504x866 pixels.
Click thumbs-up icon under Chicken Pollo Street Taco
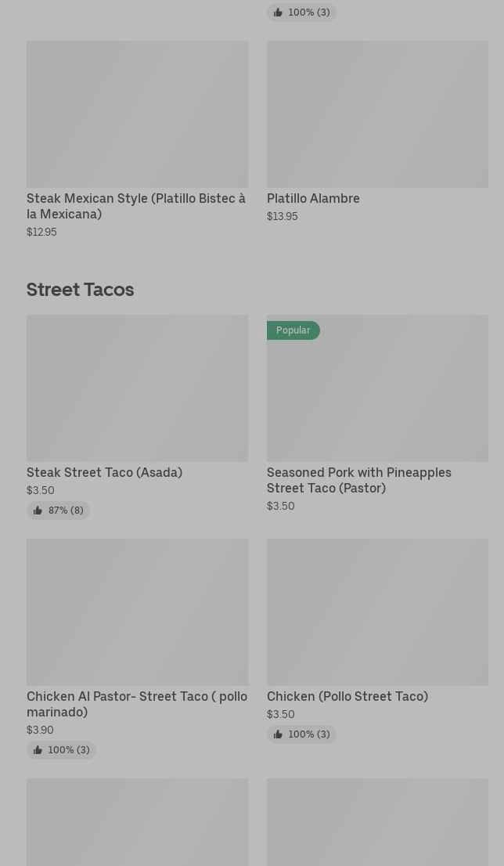[278, 734]
